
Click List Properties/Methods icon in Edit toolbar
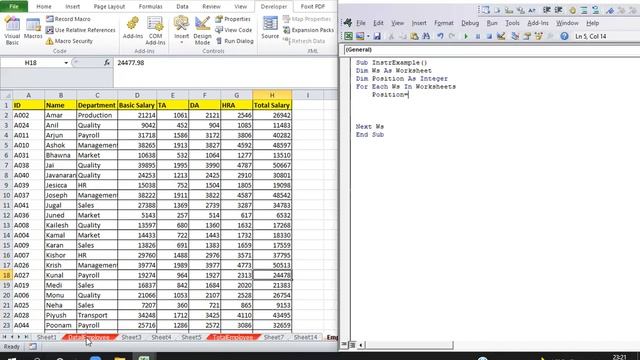[485, 11]
